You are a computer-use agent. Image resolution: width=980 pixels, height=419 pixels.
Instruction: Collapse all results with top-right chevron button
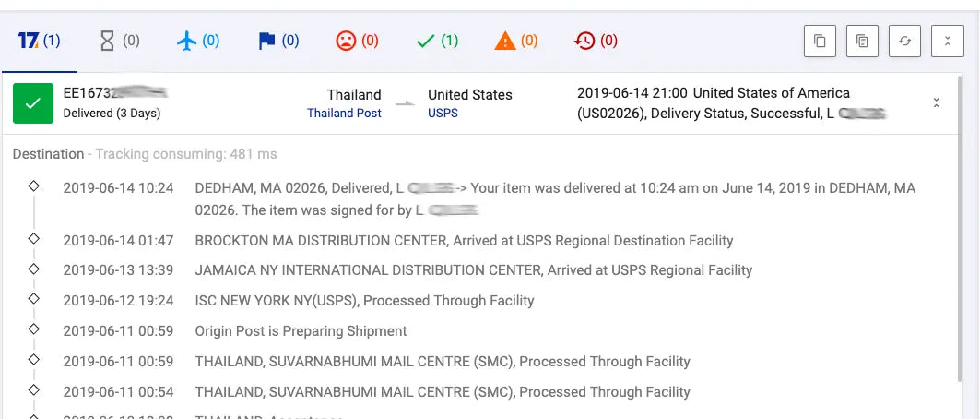coord(947,42)
